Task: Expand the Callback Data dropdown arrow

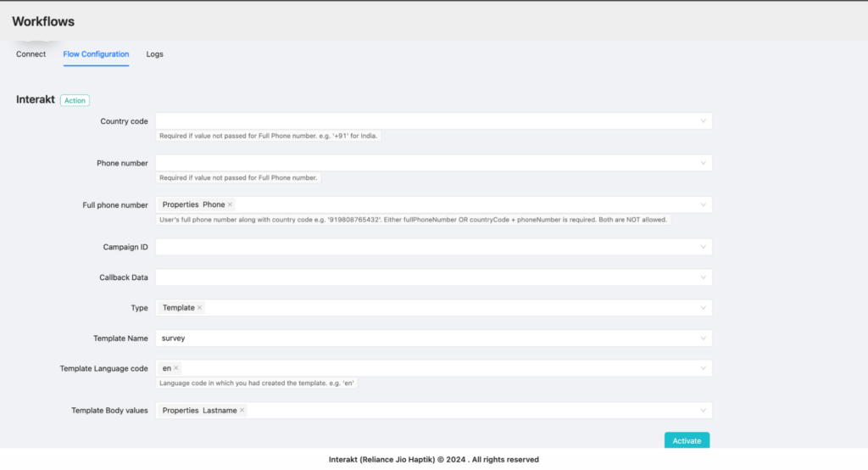Action: 703,277
